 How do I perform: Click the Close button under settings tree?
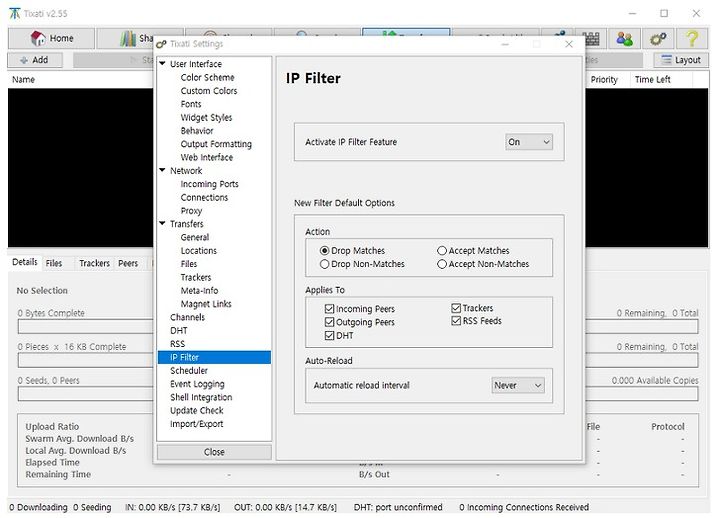214,452
